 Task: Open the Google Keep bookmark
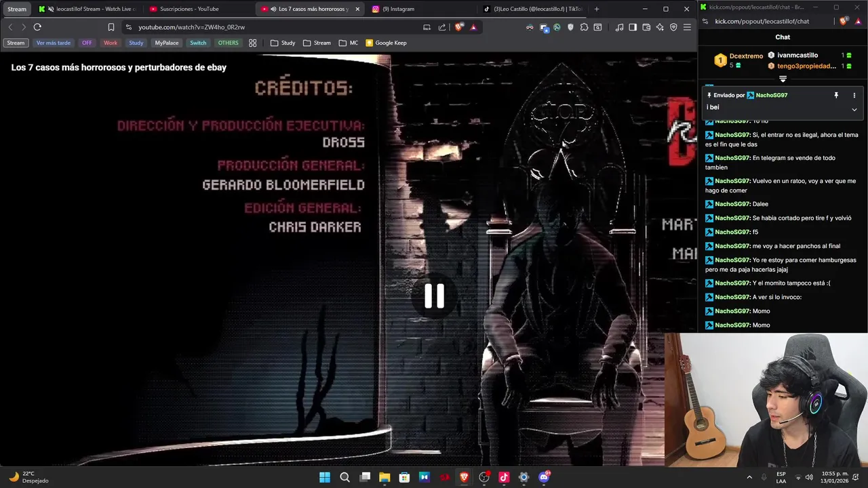386,43
